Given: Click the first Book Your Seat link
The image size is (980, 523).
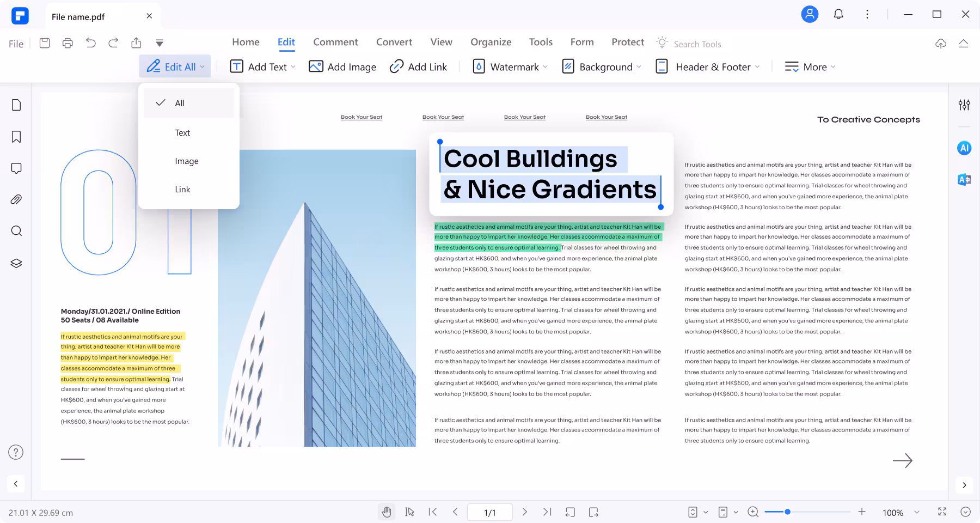Looking at the screenshot, I should coord(362,117).
